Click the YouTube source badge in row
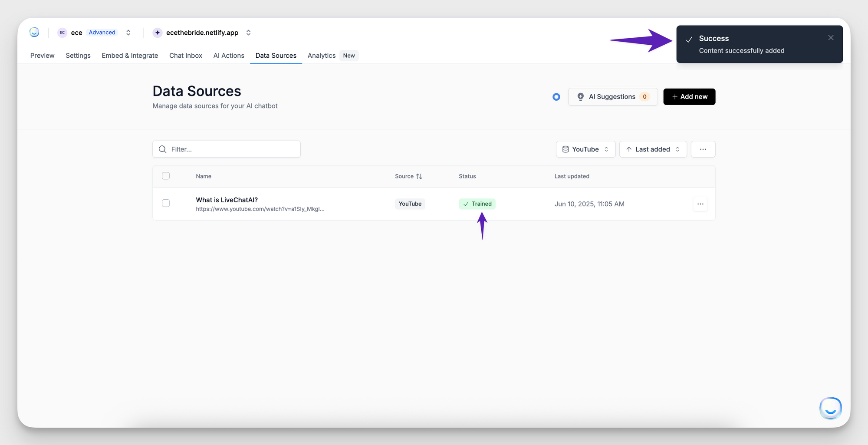Screen dimensions: 868x445 (410, 204)
